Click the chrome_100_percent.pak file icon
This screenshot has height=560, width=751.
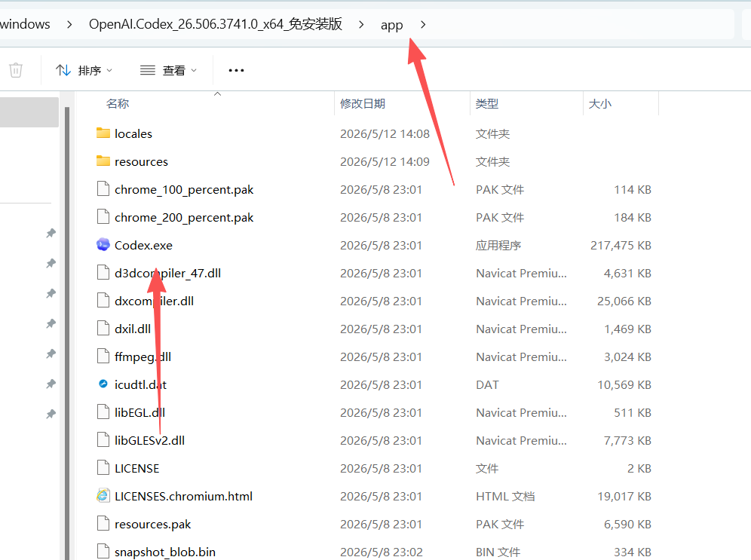pos(103,189)
